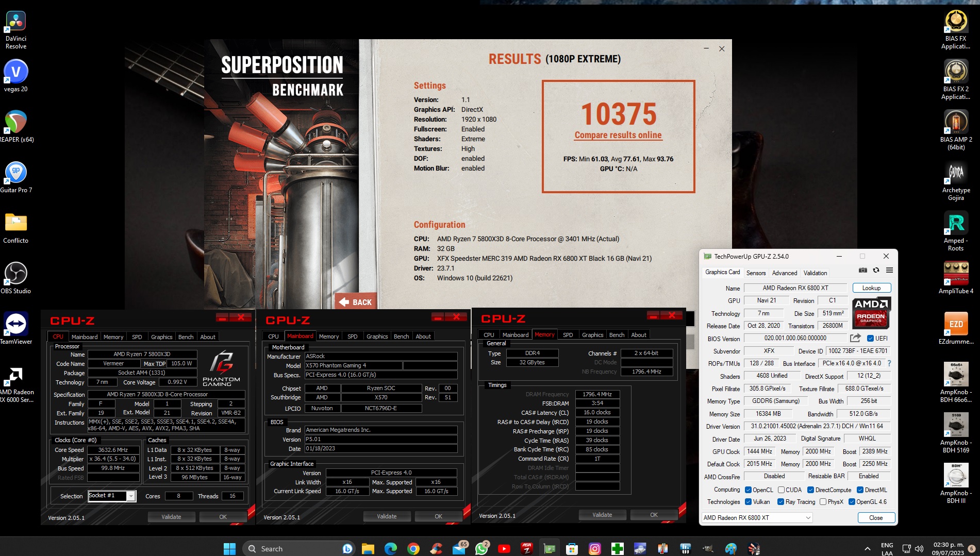
Task: Open YouTube taskbar icon
Action: [x=504, y=549]
